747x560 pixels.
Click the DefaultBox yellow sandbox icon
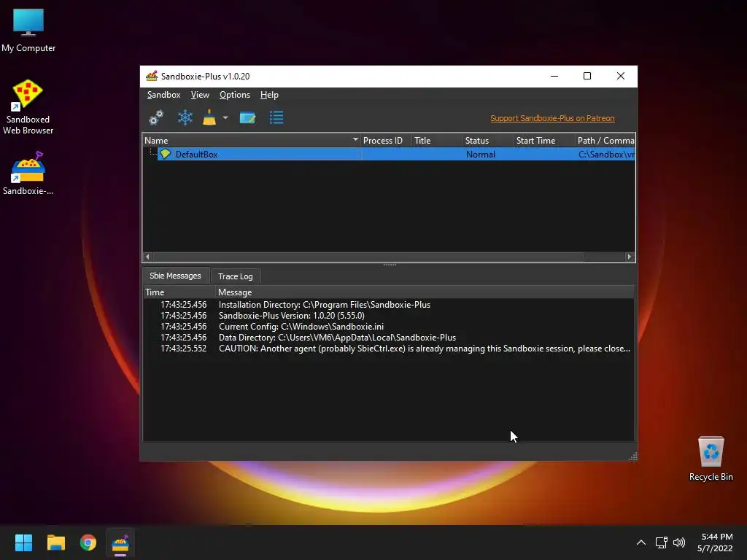166,154
